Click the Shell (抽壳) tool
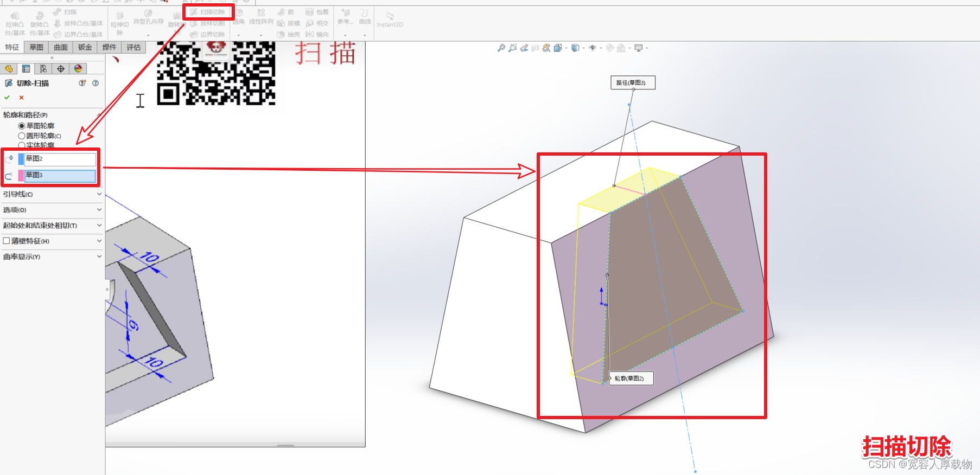The height and width of the screenshot is (475, 980). click(288, 34)
